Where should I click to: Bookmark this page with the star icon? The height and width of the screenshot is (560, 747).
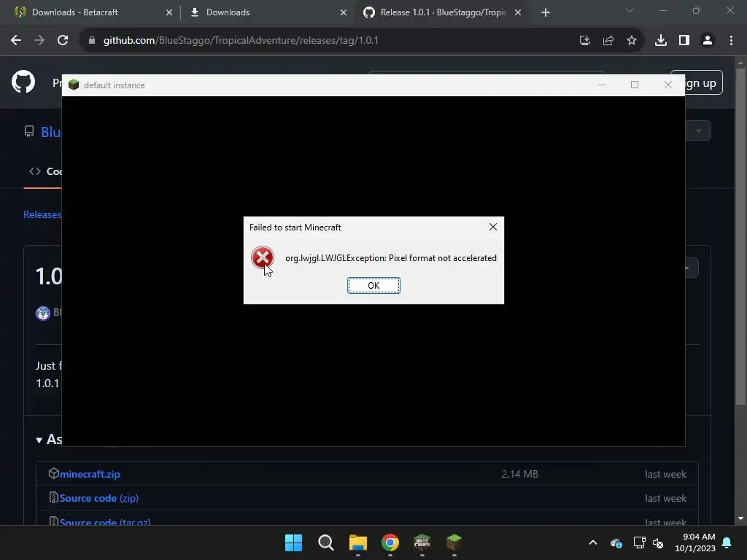pos(631,41)
